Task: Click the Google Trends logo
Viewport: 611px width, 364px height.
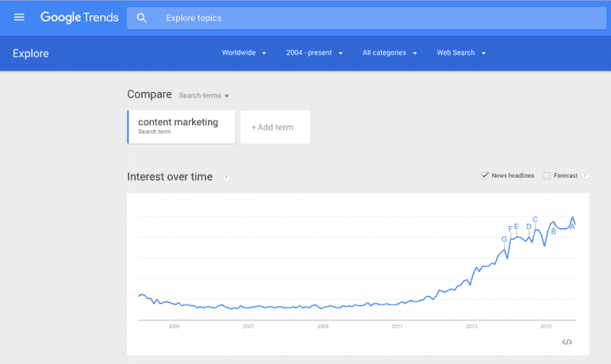Action: (x=79, y=17)
